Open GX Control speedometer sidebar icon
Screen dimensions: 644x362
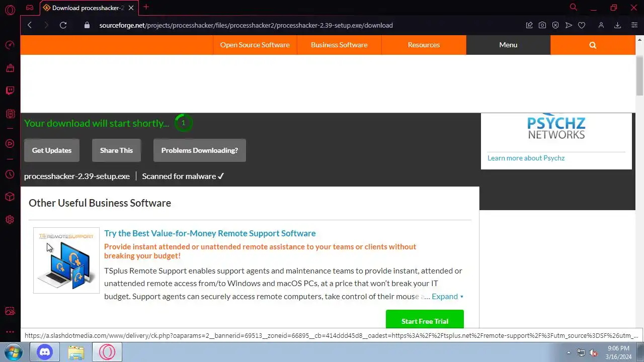pos(10,45)
